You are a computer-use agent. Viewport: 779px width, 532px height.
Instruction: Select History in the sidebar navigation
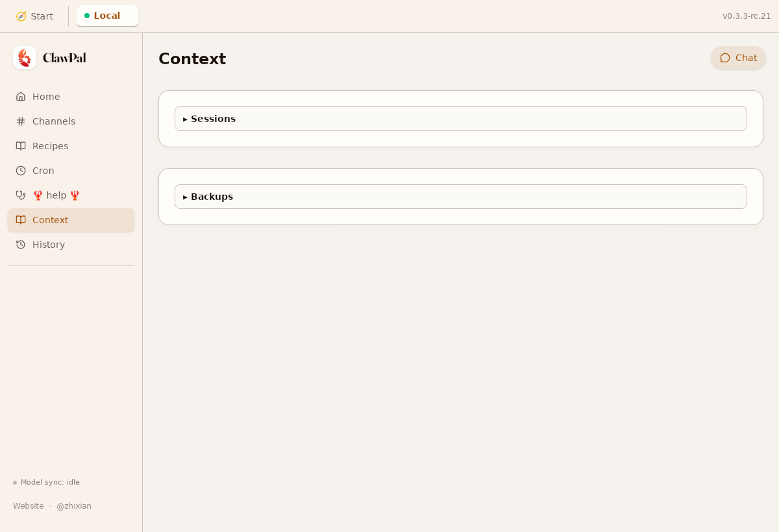pyautogui.click(x=48, y=244)
